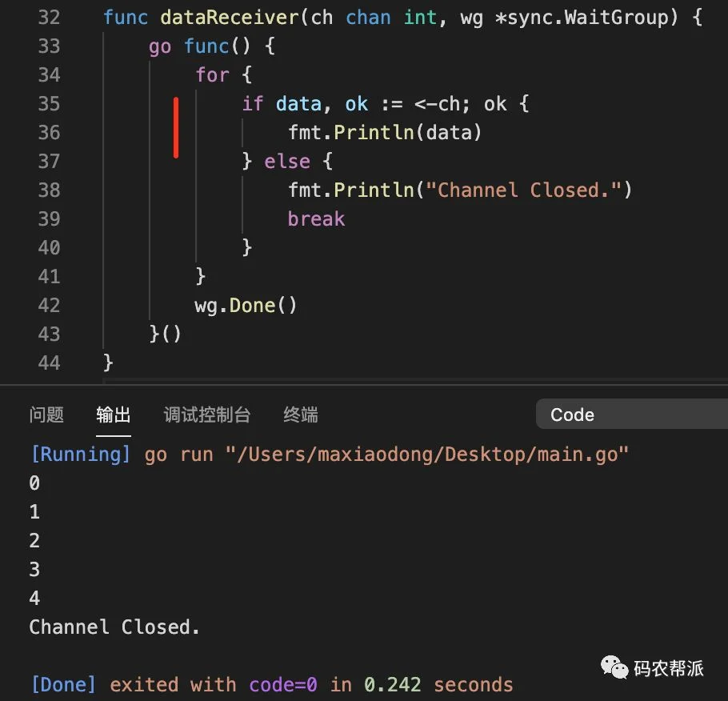
Task: Open the Code output channel dropdown
Action: click(x=631, y=414)
